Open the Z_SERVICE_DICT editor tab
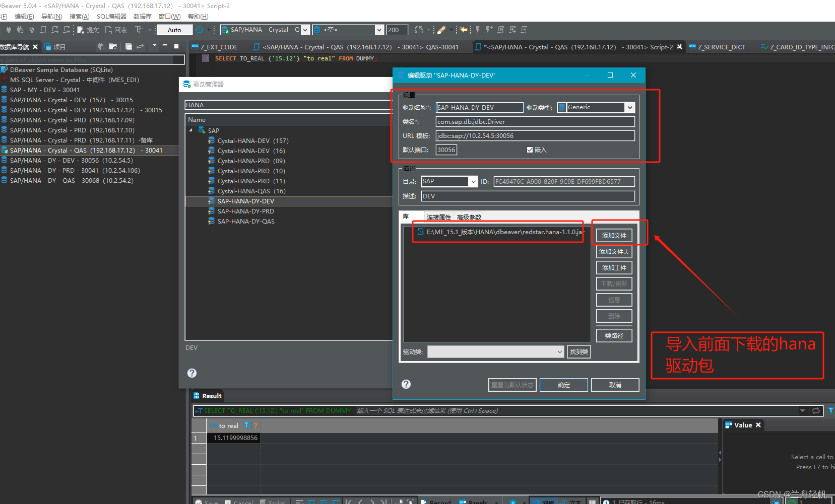The width and height of the screenshot is (835, 504). 718,47
